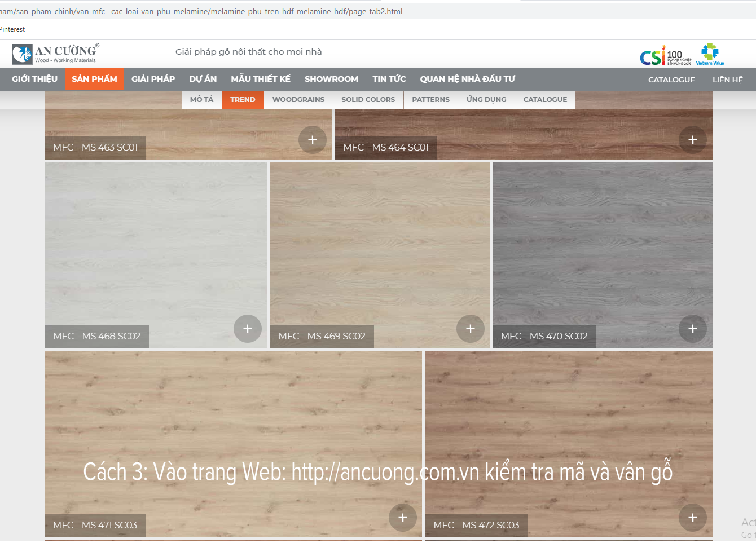756x543 pixels.
Task: Click plus icon on MS 463 SC01 swatch
Action: 313,140
